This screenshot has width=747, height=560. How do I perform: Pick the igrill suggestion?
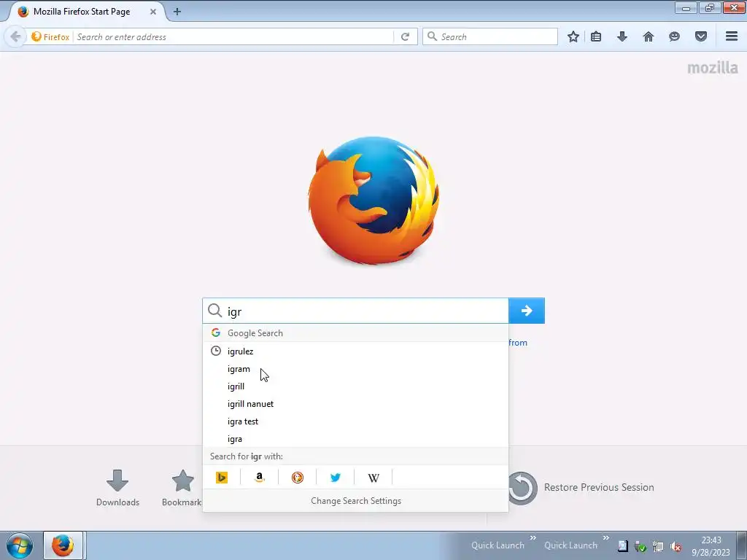[x=355, y=386]
